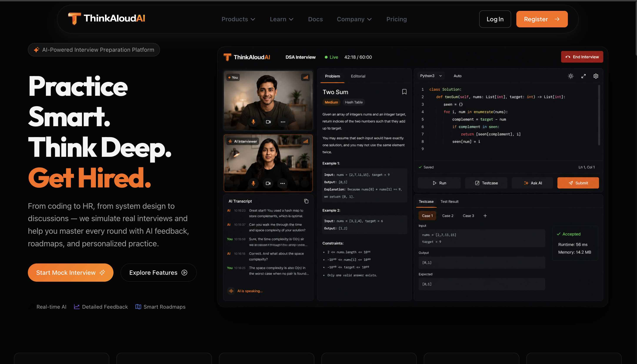Click the ThinkAloudAI logo in navbar

[107, 19]
